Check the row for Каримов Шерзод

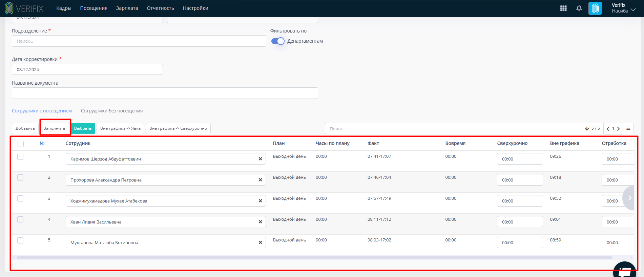click(x=20, y=157)
